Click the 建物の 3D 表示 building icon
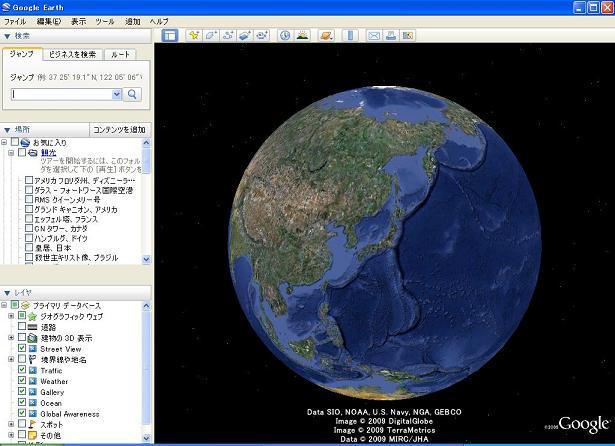 click(33, 338)
